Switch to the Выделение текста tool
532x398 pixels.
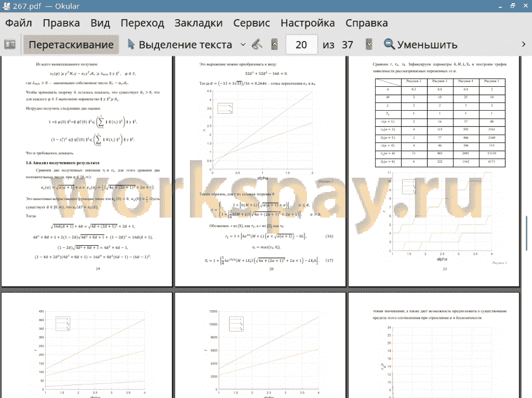pyautogui.click(x=180, y=45)
